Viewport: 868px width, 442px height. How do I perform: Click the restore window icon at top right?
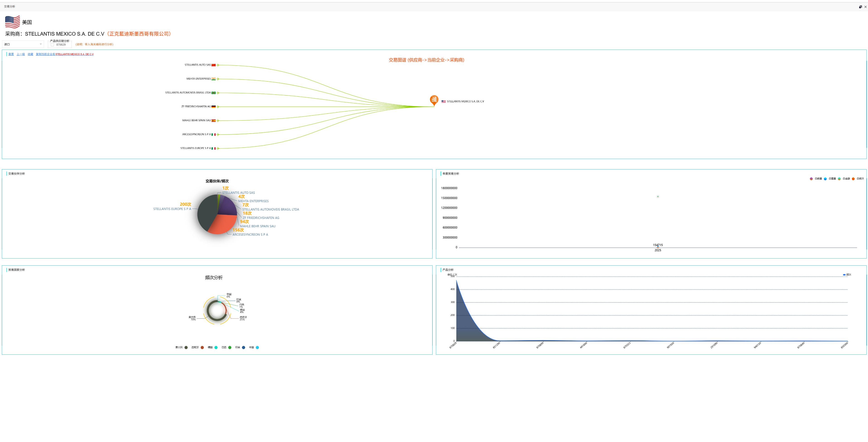tap(860, 7)
